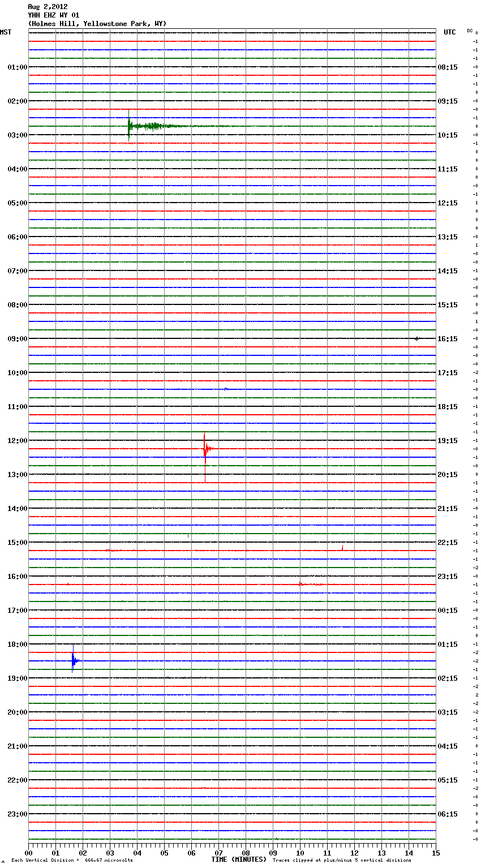Click the '06:15' UTC time label
The height and width of the screenshot is (868, 481).
(448, 814)
